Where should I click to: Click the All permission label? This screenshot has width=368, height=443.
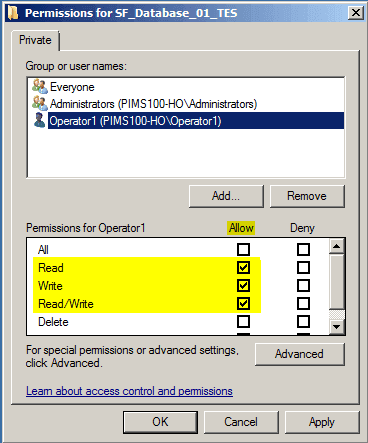43,250
